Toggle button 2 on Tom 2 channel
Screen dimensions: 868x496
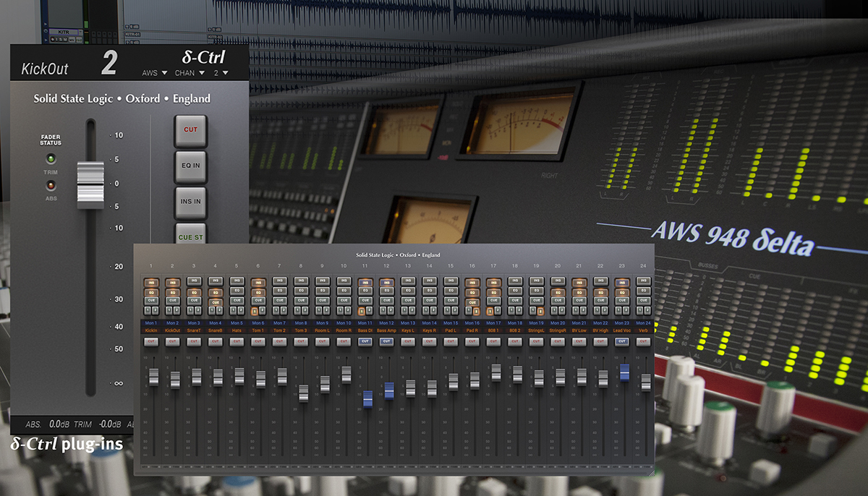[284, 311]
